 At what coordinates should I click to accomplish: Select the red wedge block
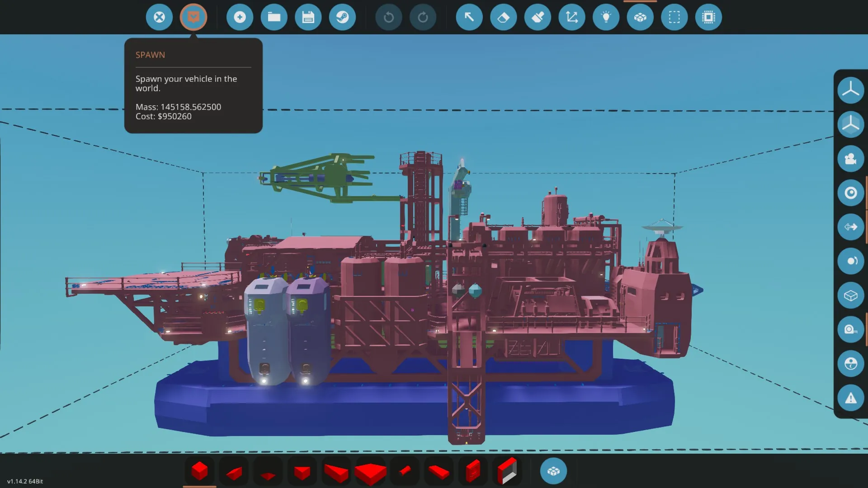(x=234, y=472)
